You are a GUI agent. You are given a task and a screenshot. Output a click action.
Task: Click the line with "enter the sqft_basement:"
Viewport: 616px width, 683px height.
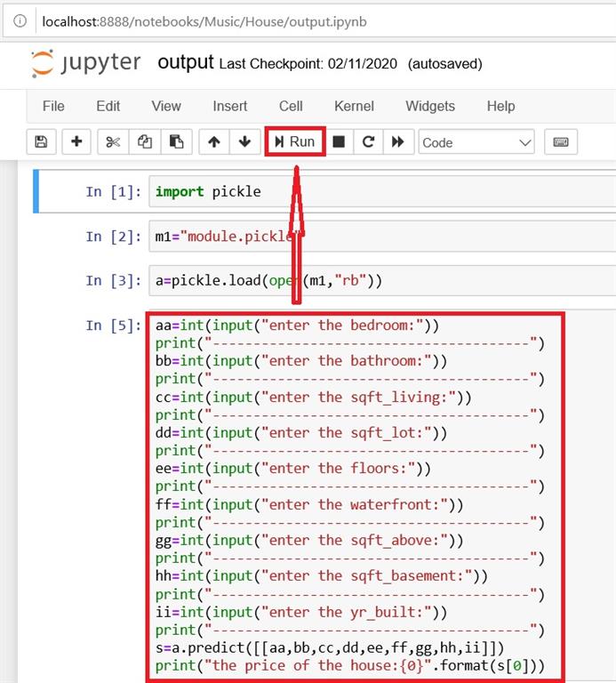click(x=321, y=576)
